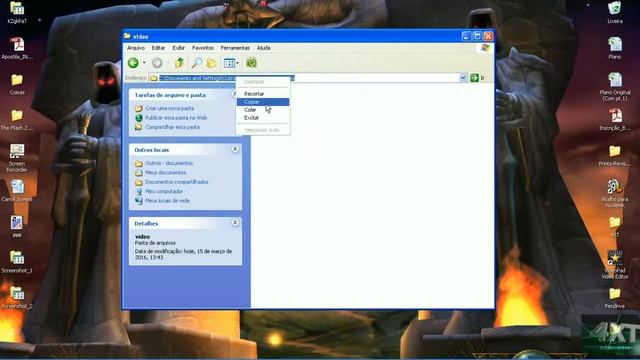This screenshot has width=640, height=360.
Task: Select The Flash folder desktop icon
Action: click(17, 120)
